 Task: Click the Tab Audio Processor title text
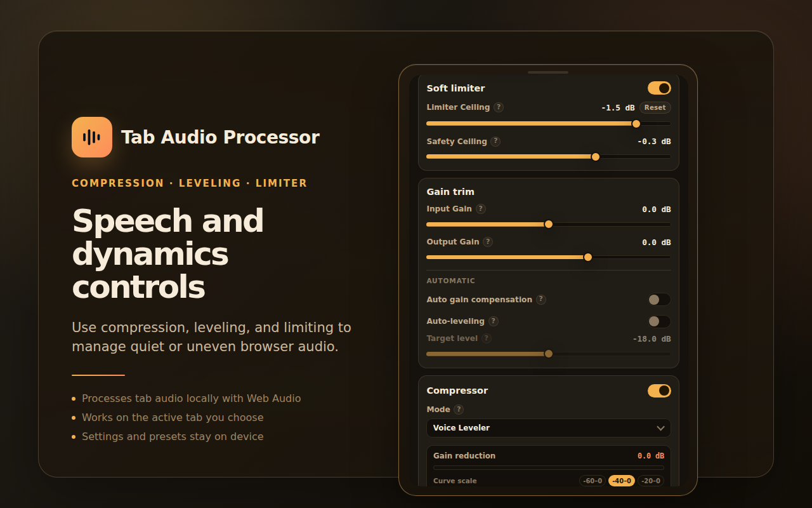pos(220,137)
